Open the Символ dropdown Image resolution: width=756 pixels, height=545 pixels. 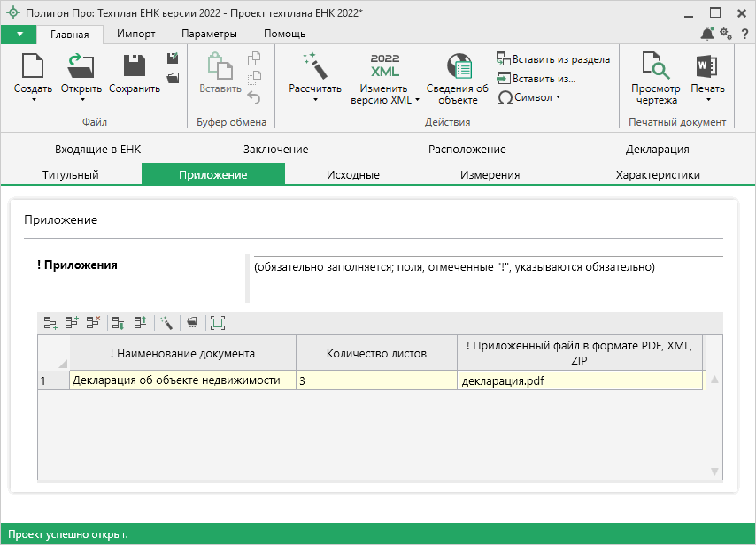tap(529, 97)
